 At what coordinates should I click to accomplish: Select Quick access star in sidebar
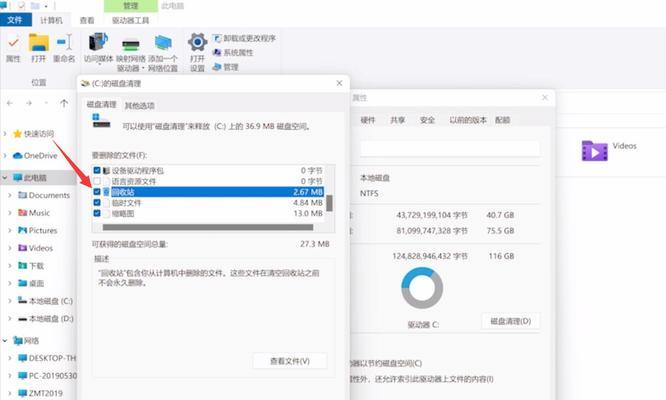click(17, 134)
